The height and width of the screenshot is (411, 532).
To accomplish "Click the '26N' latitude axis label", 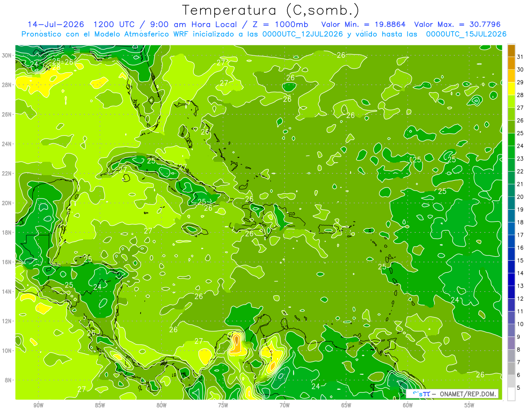I will (x=7, y=114).
